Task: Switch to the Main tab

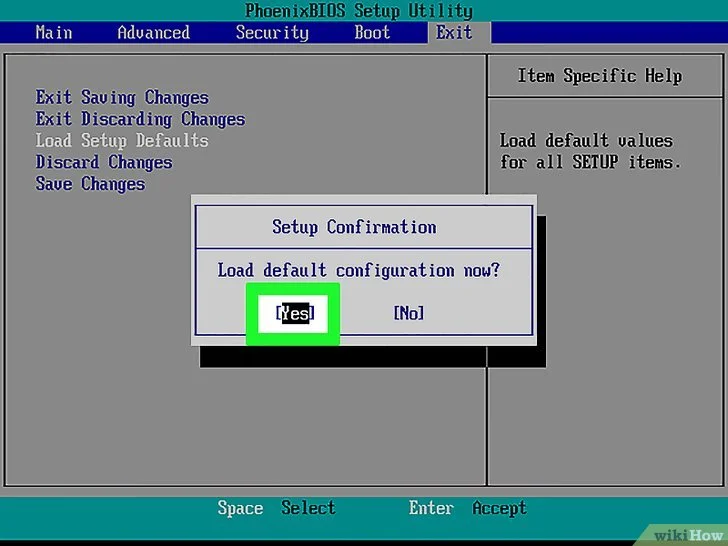Action: tap(54, 32)
